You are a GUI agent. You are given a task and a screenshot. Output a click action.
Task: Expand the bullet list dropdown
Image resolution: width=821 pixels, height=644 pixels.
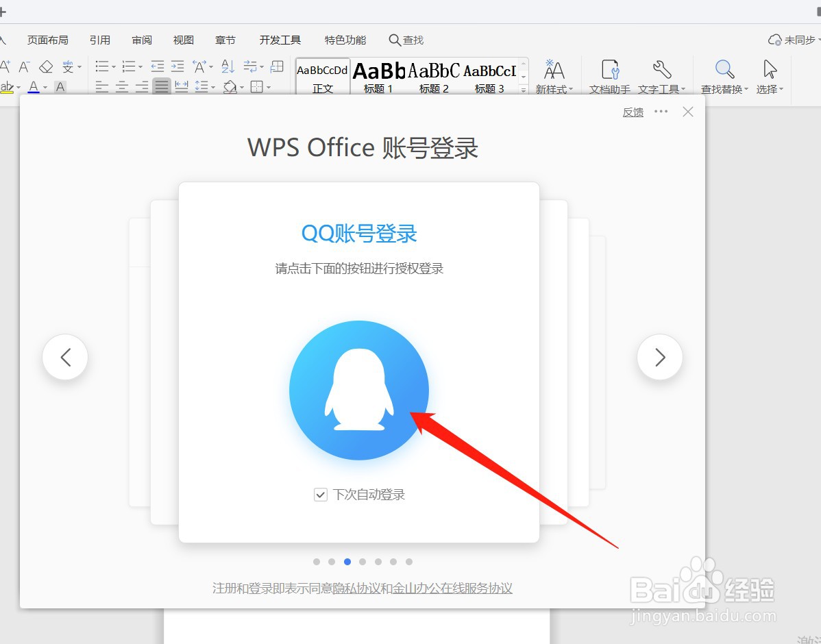(x=113, y=66)
